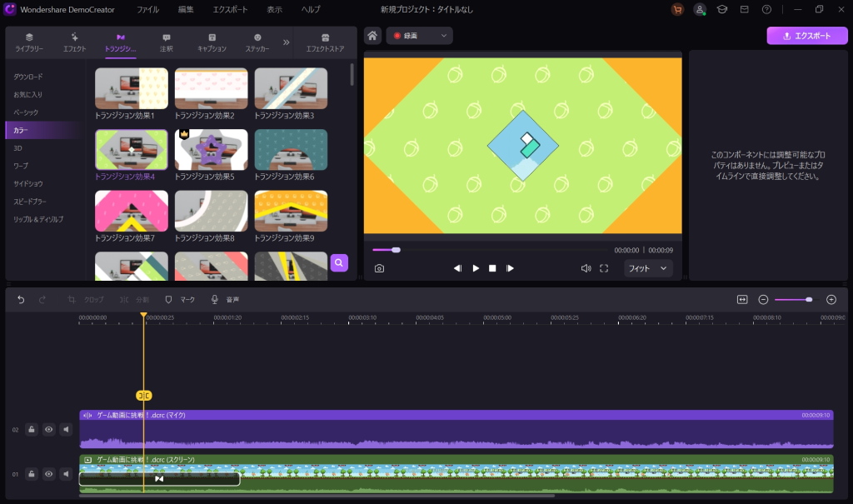This screenshot has height=504, width=853.
Task: Mute the audio of track 02
Action: point(66,430)
